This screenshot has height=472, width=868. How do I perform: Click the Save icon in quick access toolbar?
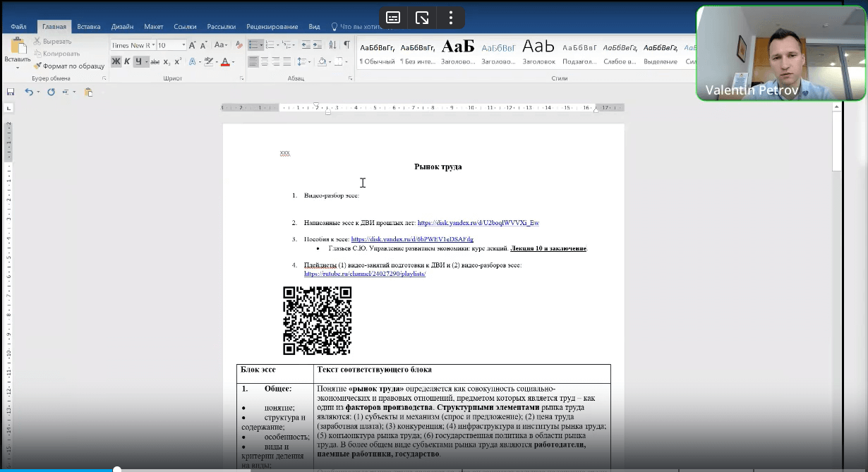point(11,92)
